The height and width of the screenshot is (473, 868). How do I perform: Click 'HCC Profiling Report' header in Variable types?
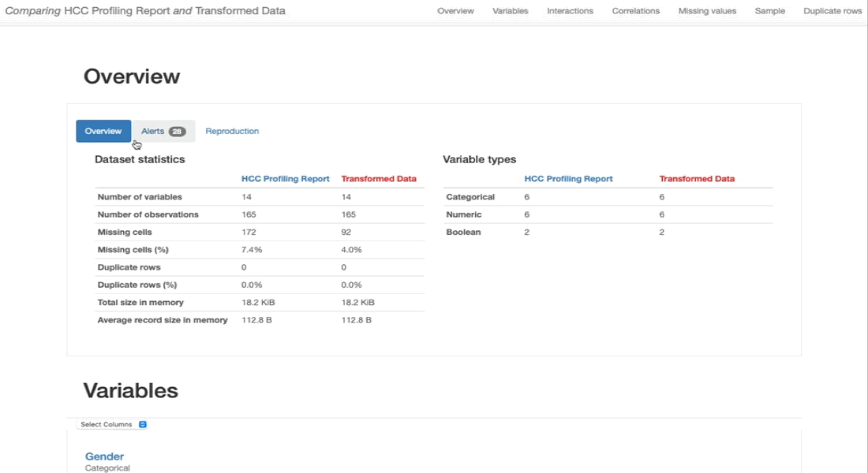click(x=568, y=179)
